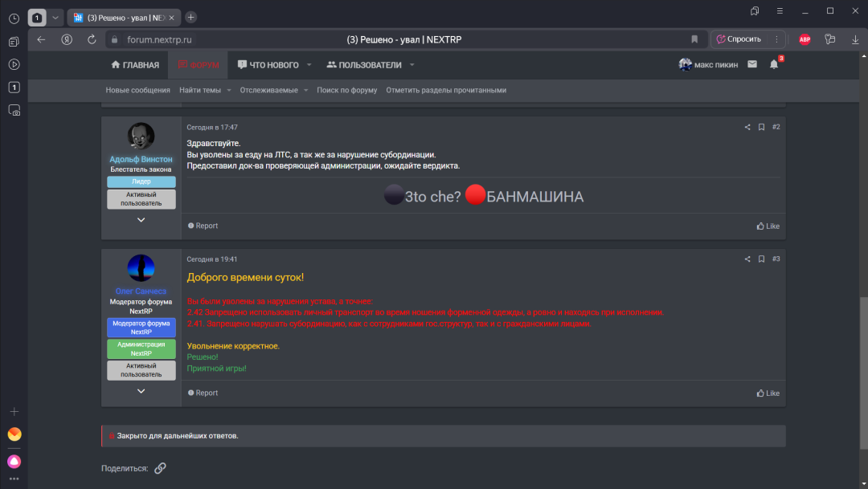Expand Олег Санчез user info chevron
Image resolution: width=868 pixels, height=489 pixels.
tap(141, 391)
